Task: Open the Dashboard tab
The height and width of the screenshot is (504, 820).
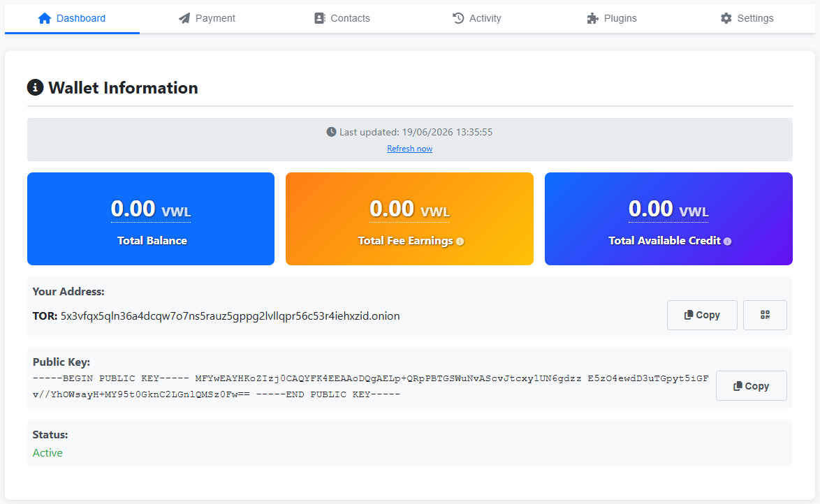Action: (72, 18)
